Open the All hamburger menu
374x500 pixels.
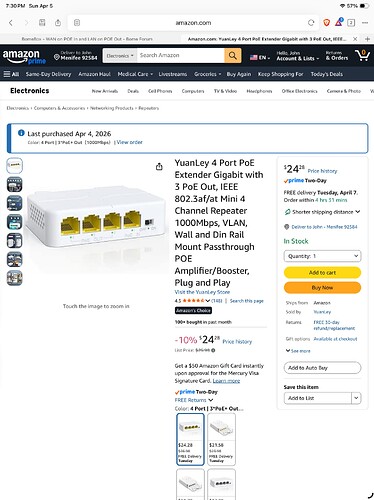(11, 74)
